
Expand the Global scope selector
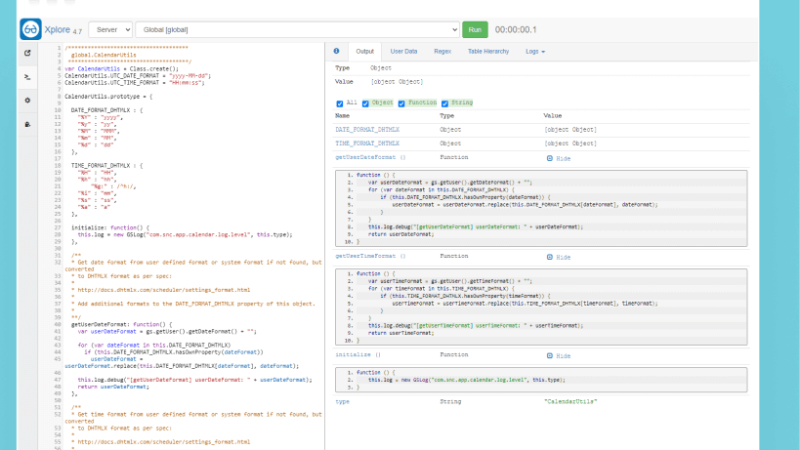pyautogui.click(x=298, y=30)
